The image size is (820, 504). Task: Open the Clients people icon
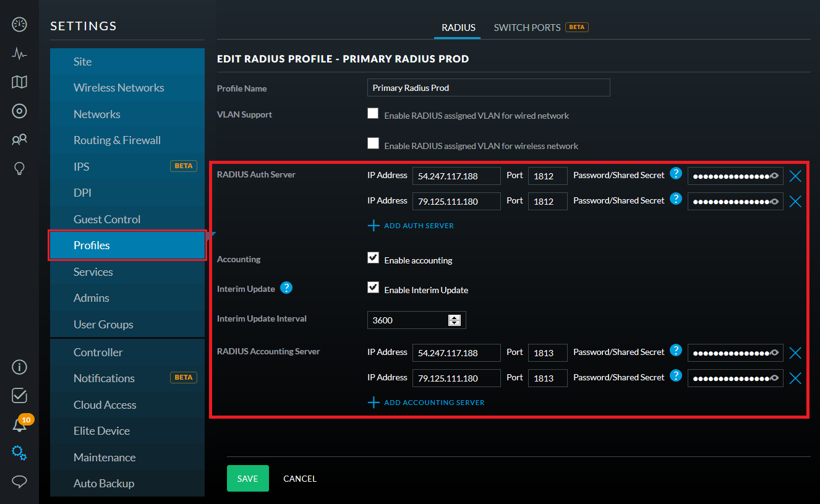[19, 140]
